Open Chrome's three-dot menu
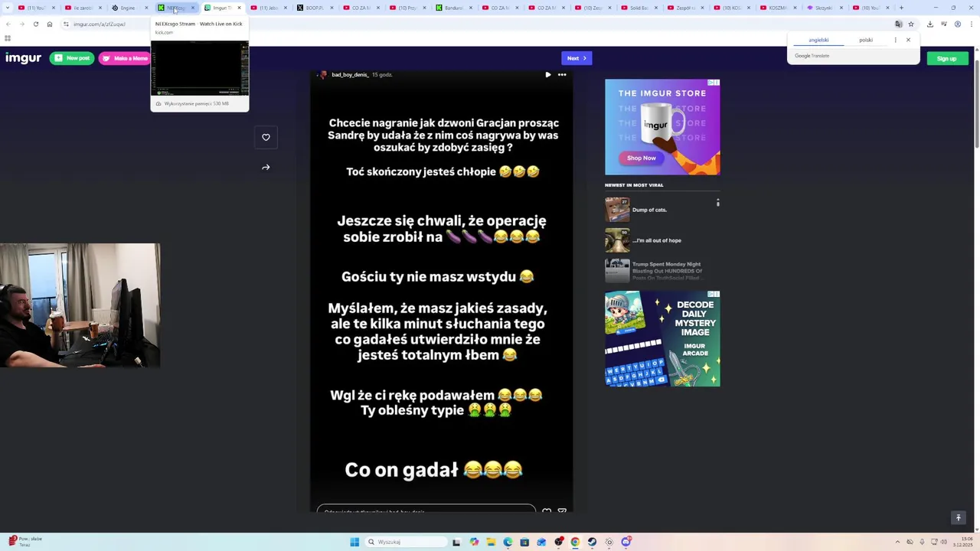 pyautogui.click(x=972, y=24)
